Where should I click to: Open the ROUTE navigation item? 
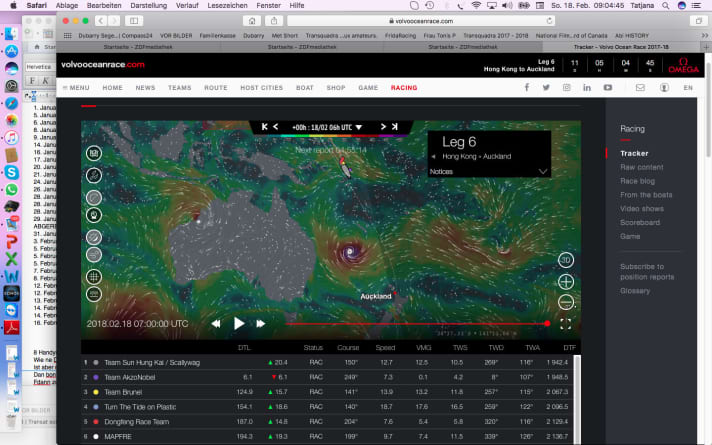coord(216,88)
